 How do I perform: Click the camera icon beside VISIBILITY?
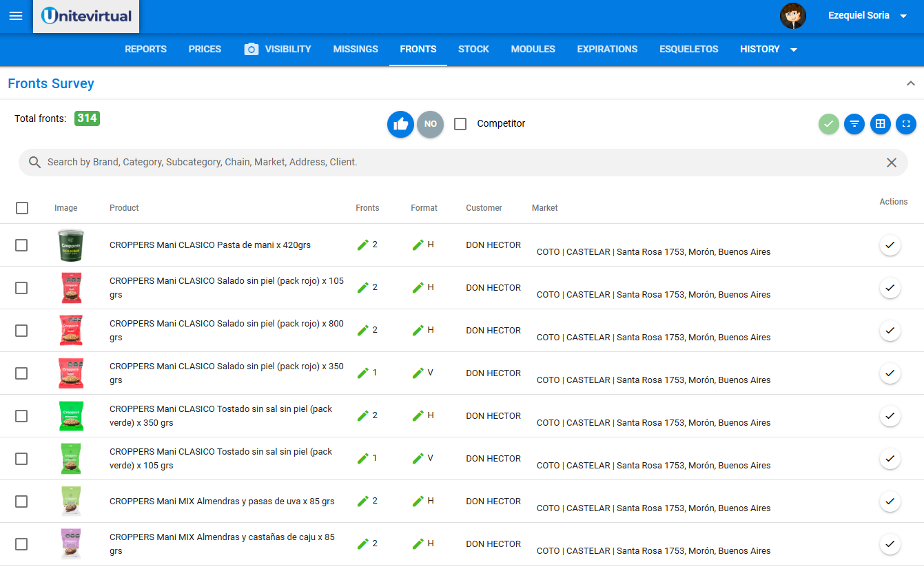(x=250, y=49)
